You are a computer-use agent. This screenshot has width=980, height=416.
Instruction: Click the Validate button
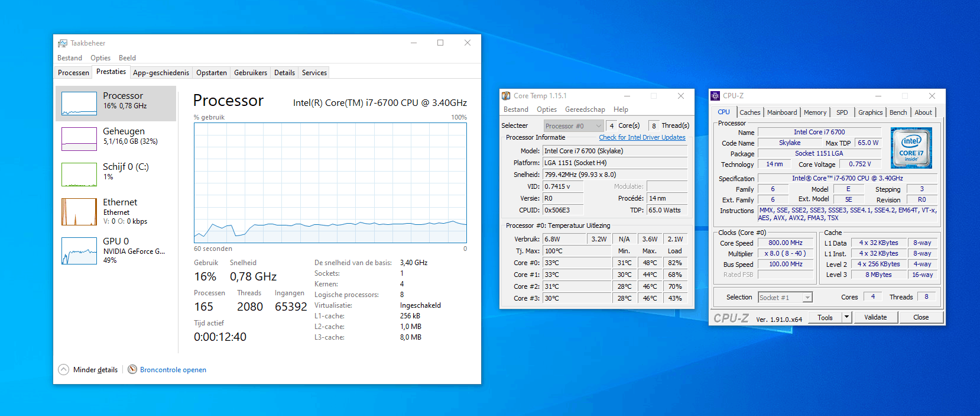[x=875, y=318]
